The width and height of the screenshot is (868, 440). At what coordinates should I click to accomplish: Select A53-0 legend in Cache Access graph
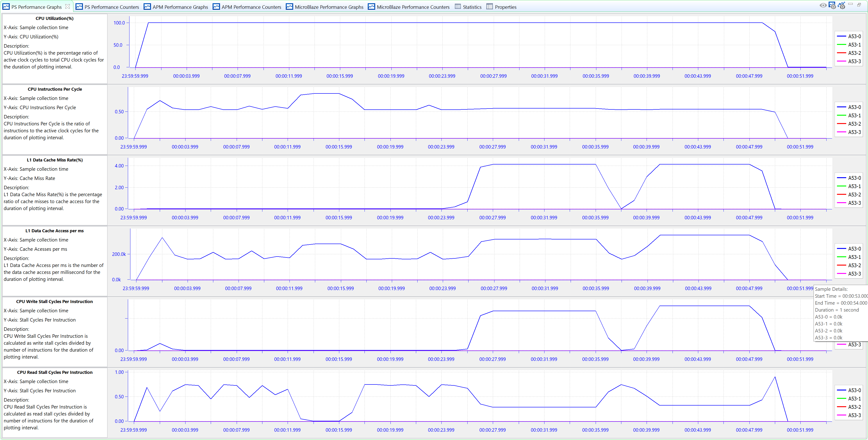pos(849,249)
